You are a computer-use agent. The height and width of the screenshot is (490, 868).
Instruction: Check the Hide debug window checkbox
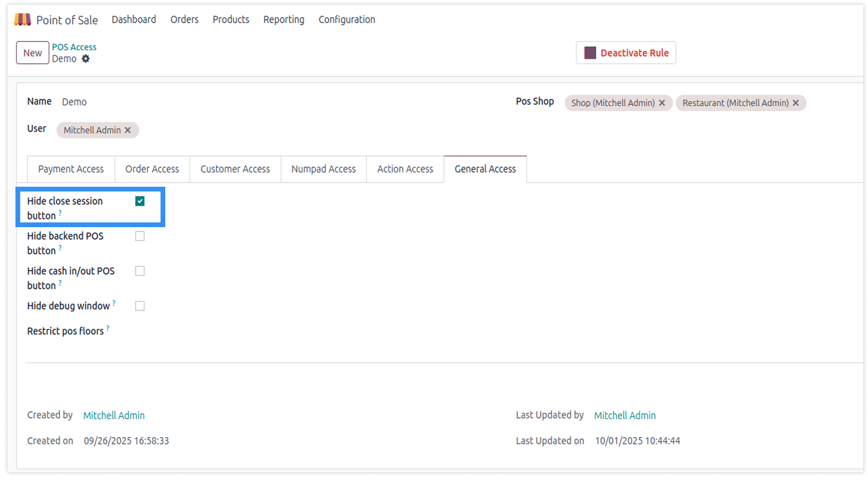[140, 306]
